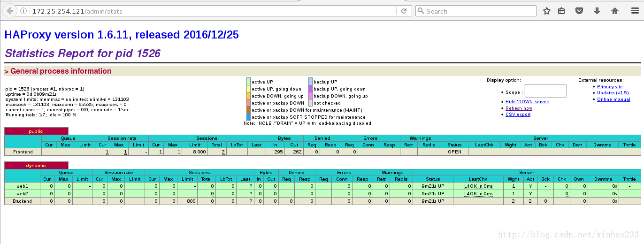Screen dimensions: 644x244
Task: Open the Pocket icon in toolbar
Action: click(579, 11)
